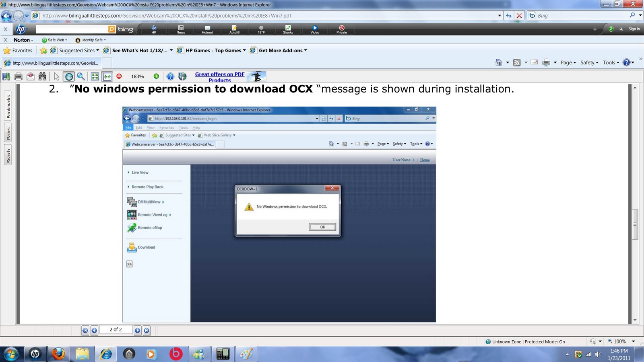Save a copy of the PDF
This screenshot has height=362, width=644.
click(6, 76)
